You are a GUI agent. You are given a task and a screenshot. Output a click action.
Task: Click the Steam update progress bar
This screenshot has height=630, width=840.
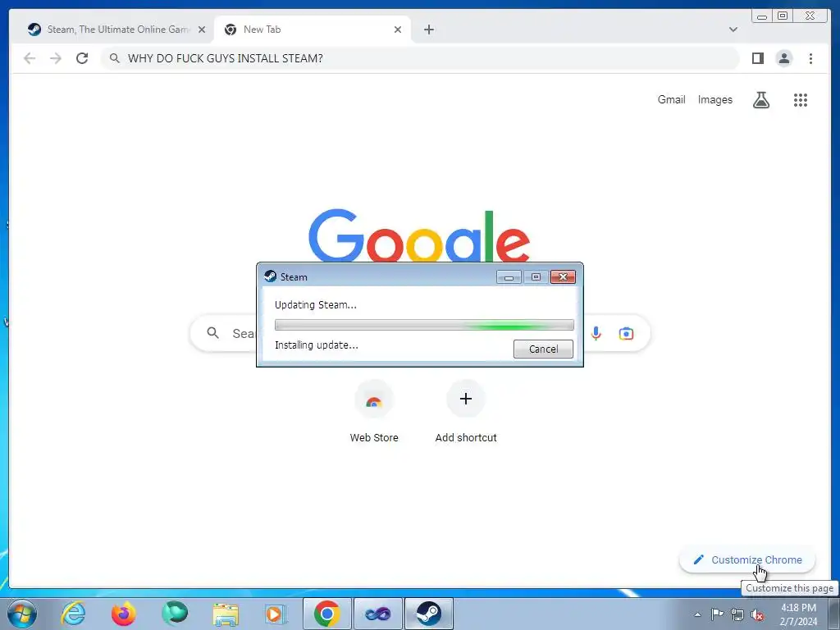click(x=424, y=325)
